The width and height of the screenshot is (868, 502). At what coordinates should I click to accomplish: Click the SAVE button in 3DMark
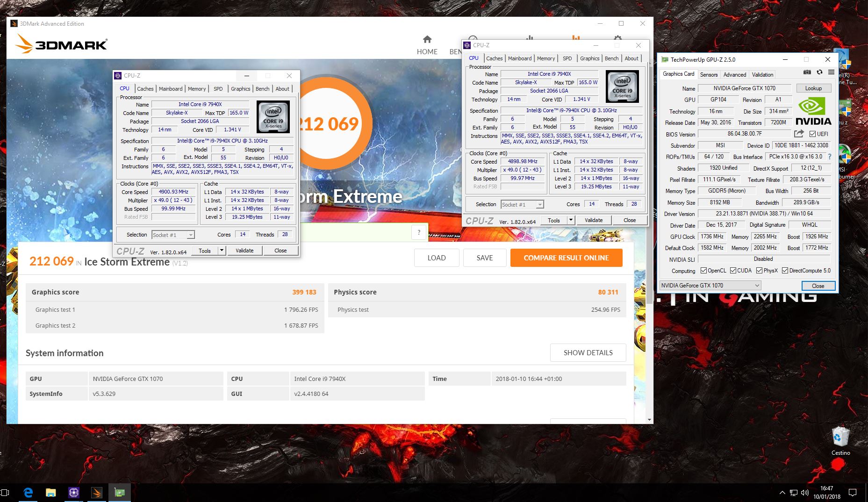tap(485, 258)
